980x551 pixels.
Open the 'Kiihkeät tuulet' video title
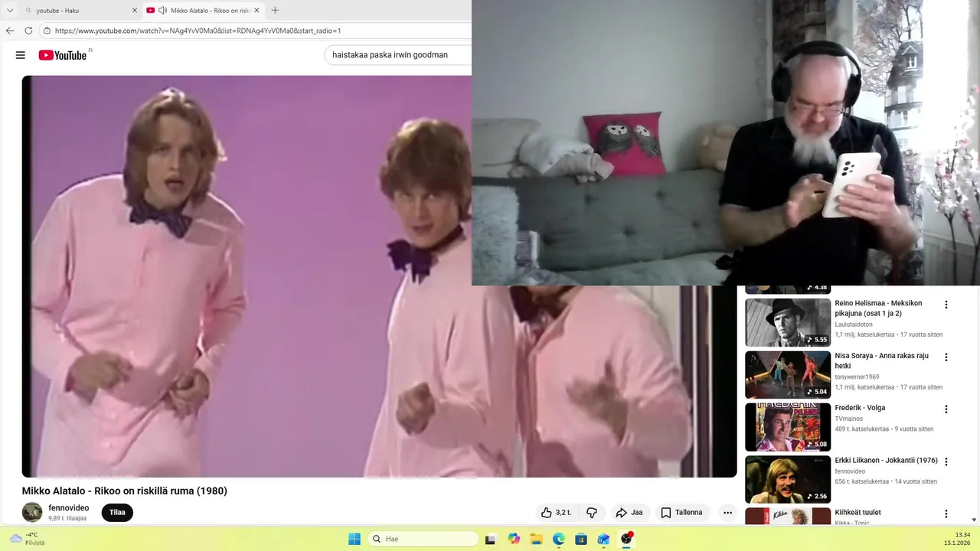(857, 513)
